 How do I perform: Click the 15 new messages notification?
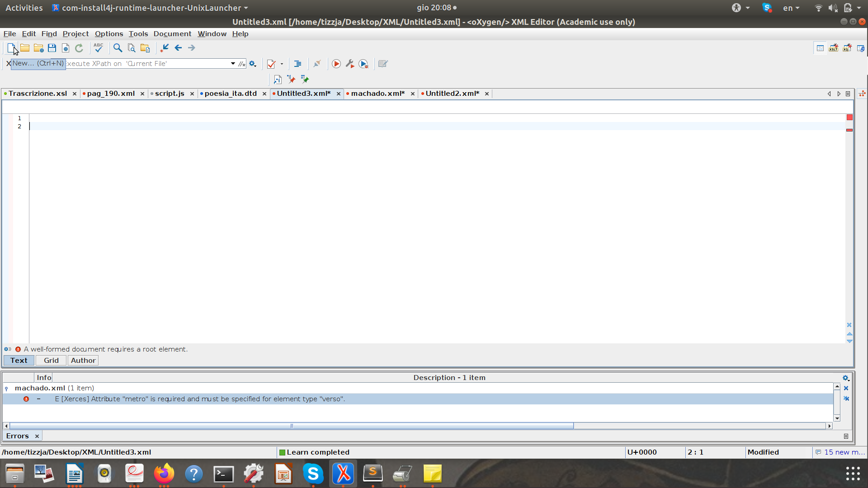tap(840, 452)
